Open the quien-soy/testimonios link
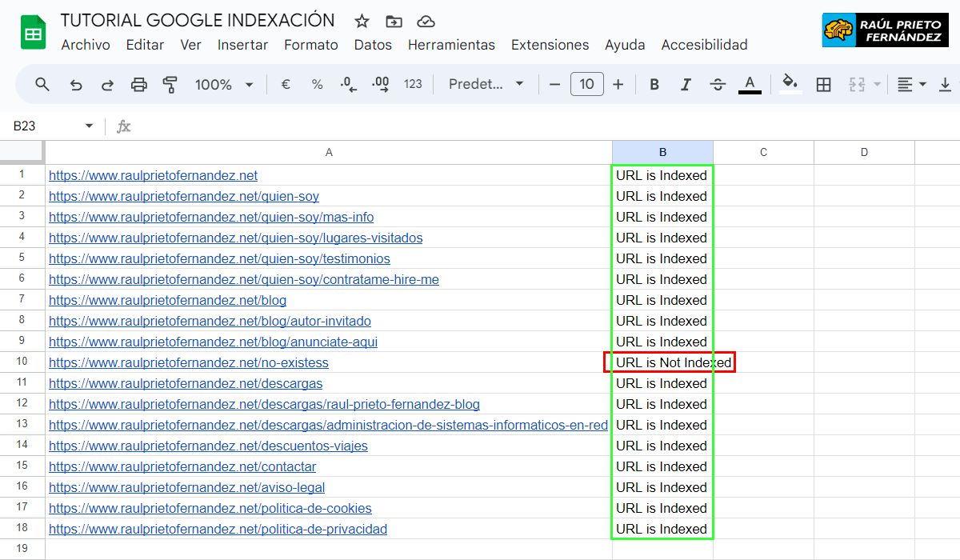This screenshot has width=960, height=560. click(x=219, y=258)
